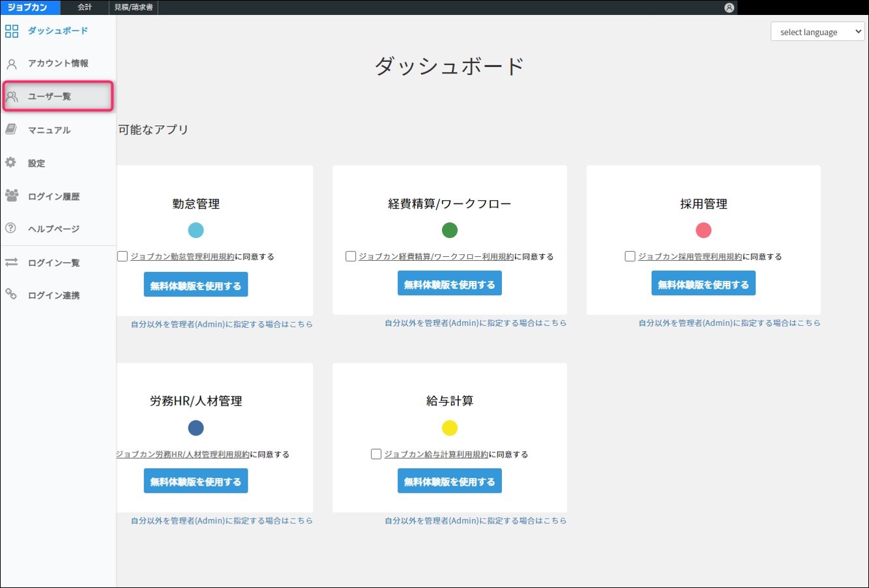Open the 見積/請求書 tab
The width and height of the screenshot is (869, 588).
134,7
